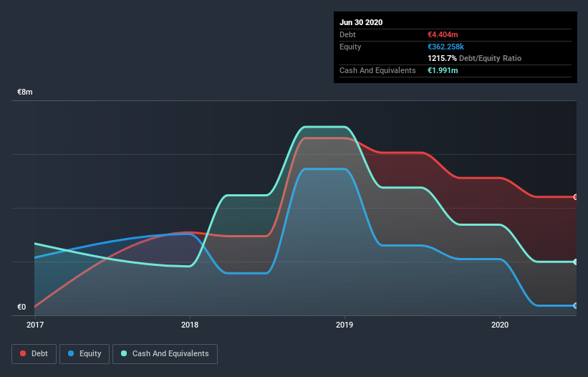Viewport: 588px width, 377px height.
Task: Click the teal Cash legend dot
Action: point(124,353)
